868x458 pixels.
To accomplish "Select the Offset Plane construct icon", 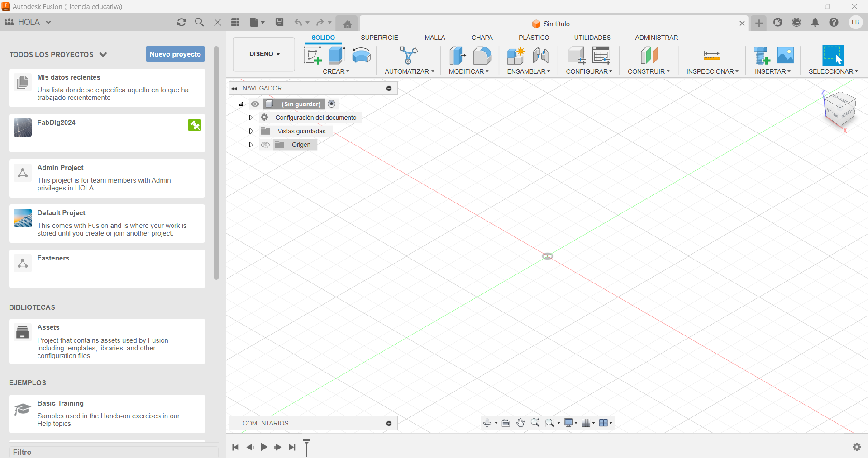I will [x=649, y=56].
